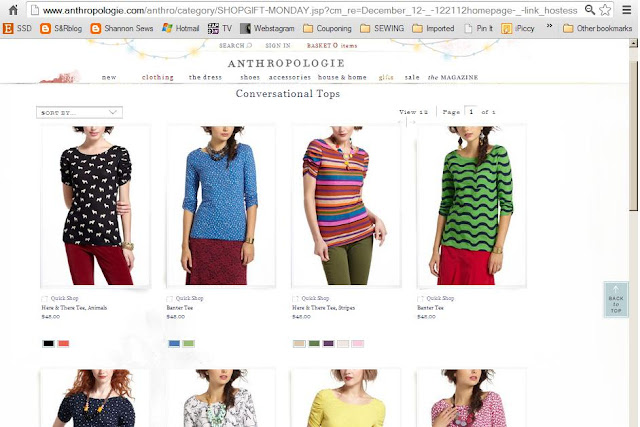Click the Page number input box
This screenshot has width=640, height=427.
[471, 111]
